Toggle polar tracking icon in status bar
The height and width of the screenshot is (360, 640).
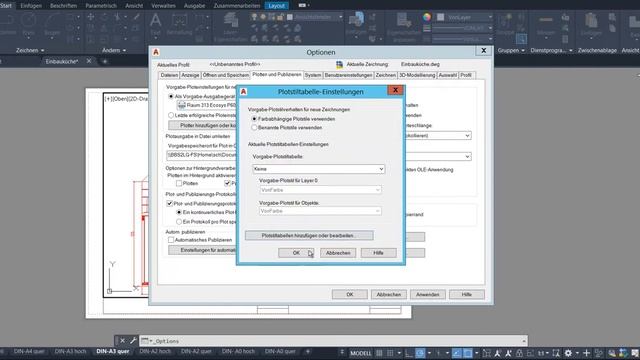(420, 353)
